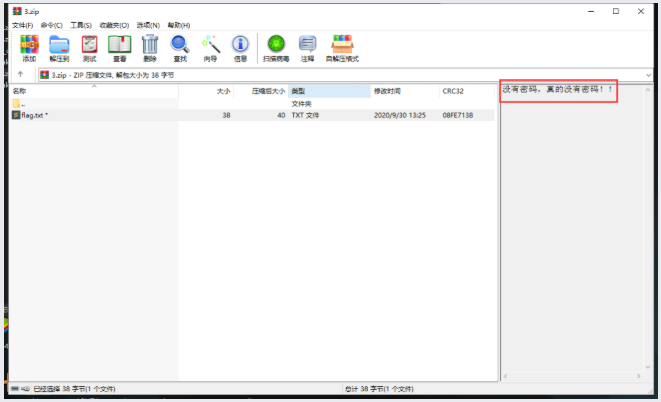Sort by 修改时间 column header
This screenshot has height=402, width=661.
386,91
